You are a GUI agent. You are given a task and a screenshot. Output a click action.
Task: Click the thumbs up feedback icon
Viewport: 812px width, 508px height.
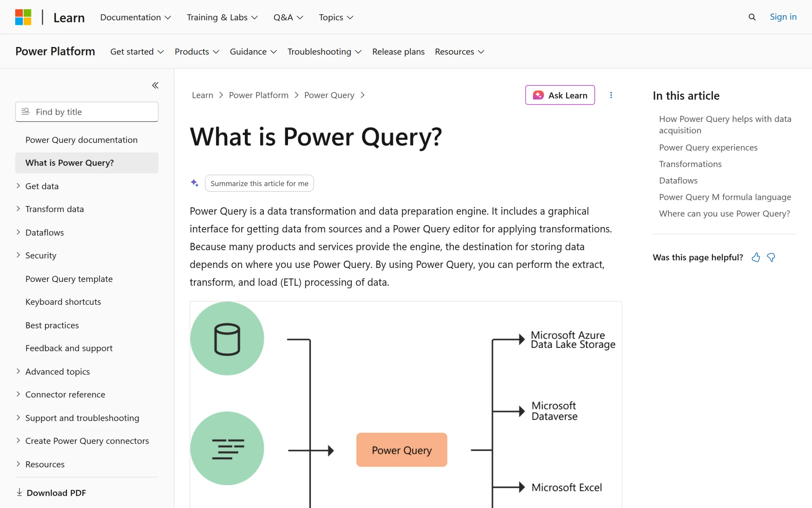[756, 257]
